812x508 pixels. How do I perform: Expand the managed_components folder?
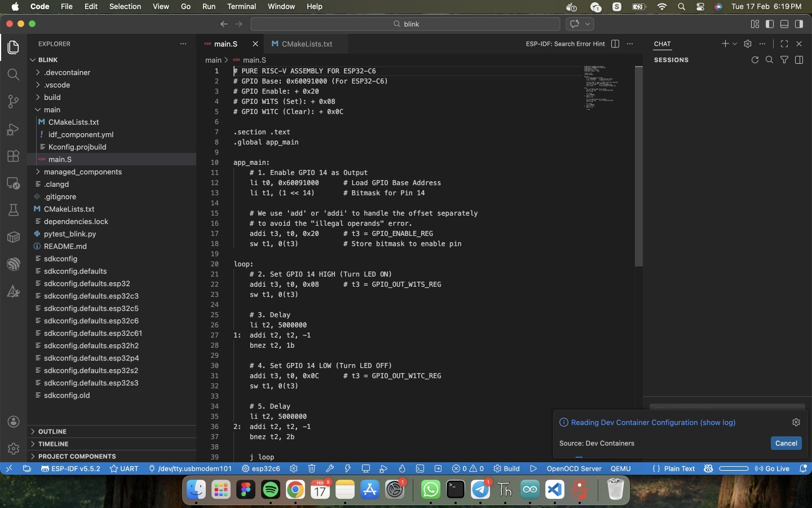pos(112,172)
